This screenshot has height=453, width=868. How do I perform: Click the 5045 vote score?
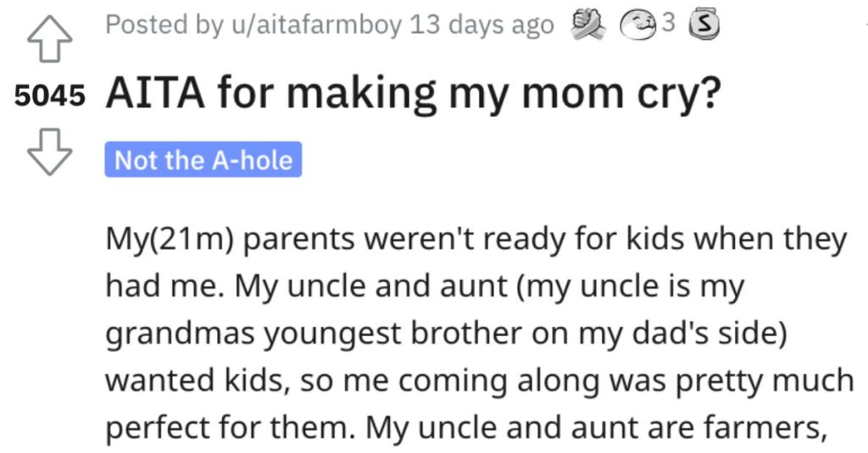[50, 95]
